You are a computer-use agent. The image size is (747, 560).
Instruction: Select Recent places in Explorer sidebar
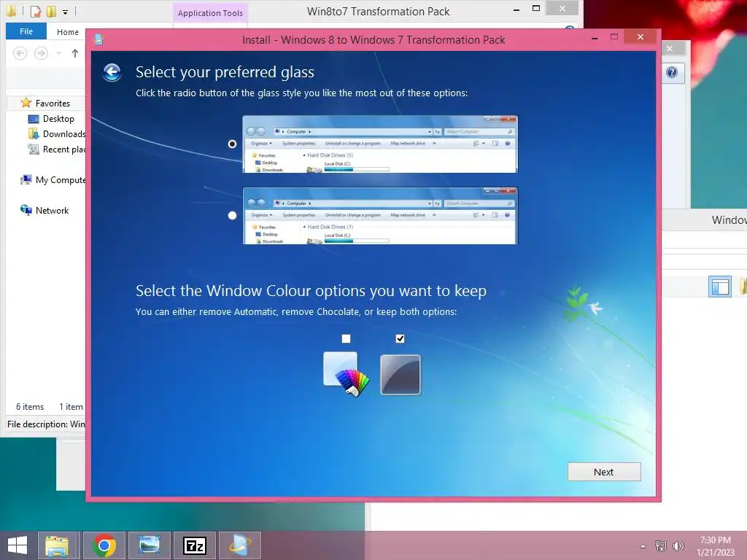[x=64, y=149]
